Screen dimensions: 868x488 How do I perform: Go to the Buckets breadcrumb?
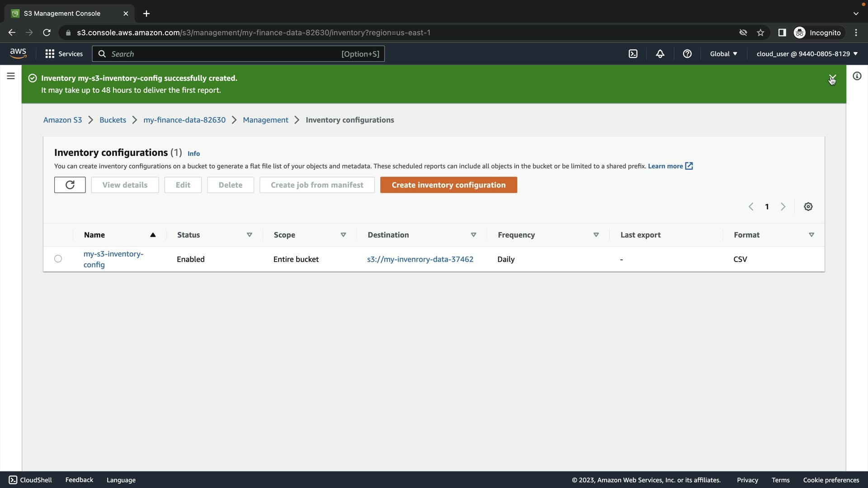point(113,120)
